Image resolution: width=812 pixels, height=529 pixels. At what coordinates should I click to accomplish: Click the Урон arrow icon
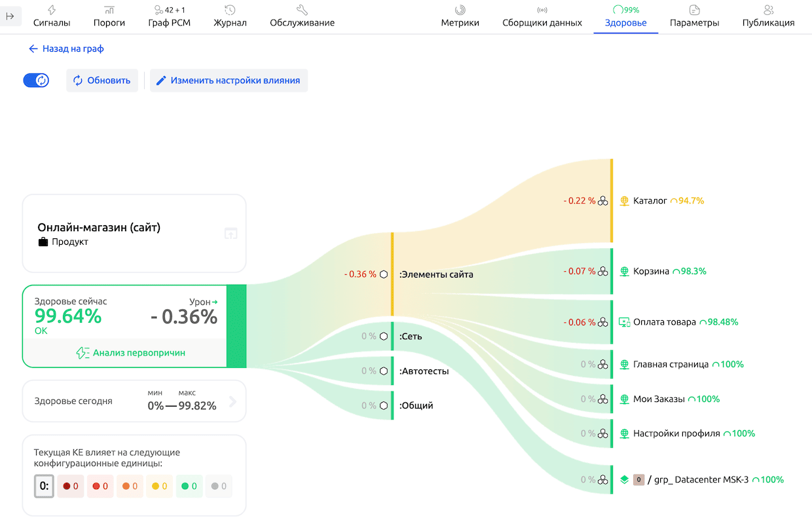pos(214,302)
